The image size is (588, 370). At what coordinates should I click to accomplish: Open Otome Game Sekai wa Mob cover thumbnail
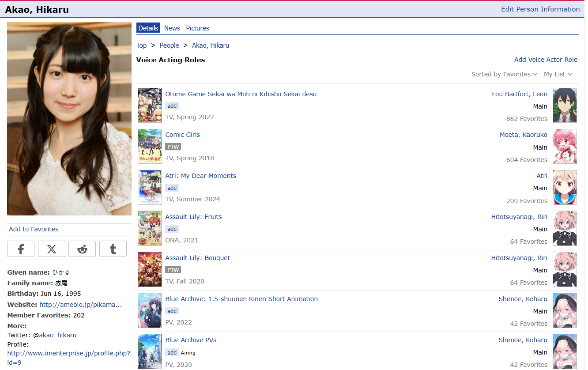pyautogui.click(x=150, y=106)
